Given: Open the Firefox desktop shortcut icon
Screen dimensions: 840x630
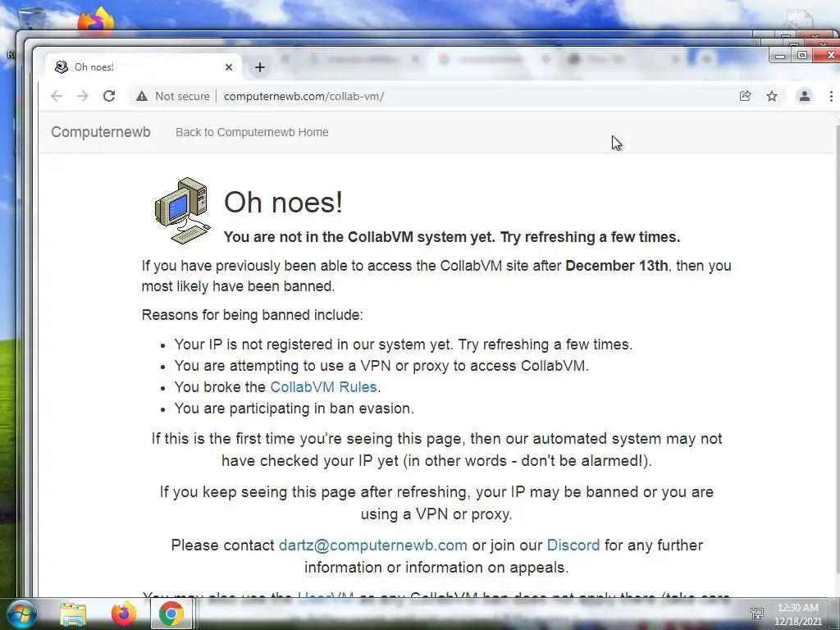Looking at the screenshot, I should (x=96, y=21).
